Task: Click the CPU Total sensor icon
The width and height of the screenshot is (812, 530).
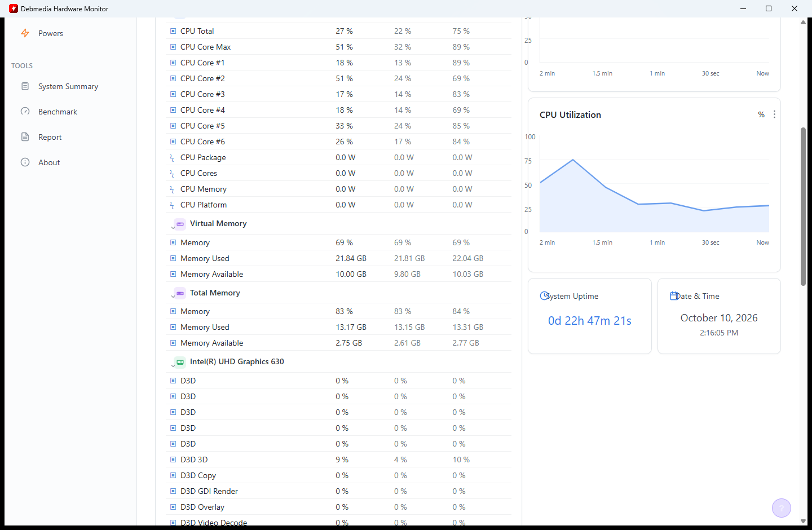Action: [173, 31]
